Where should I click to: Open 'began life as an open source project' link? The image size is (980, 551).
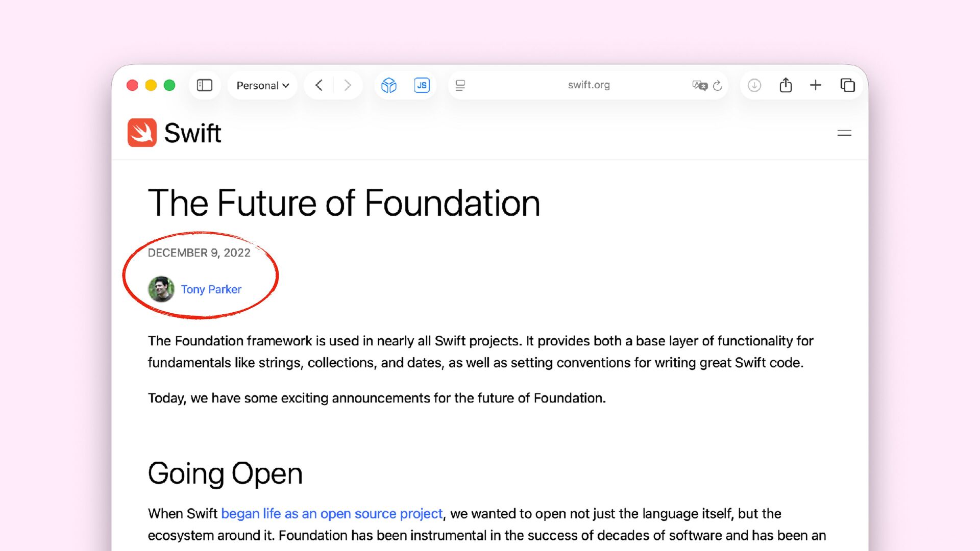(332, 514)
